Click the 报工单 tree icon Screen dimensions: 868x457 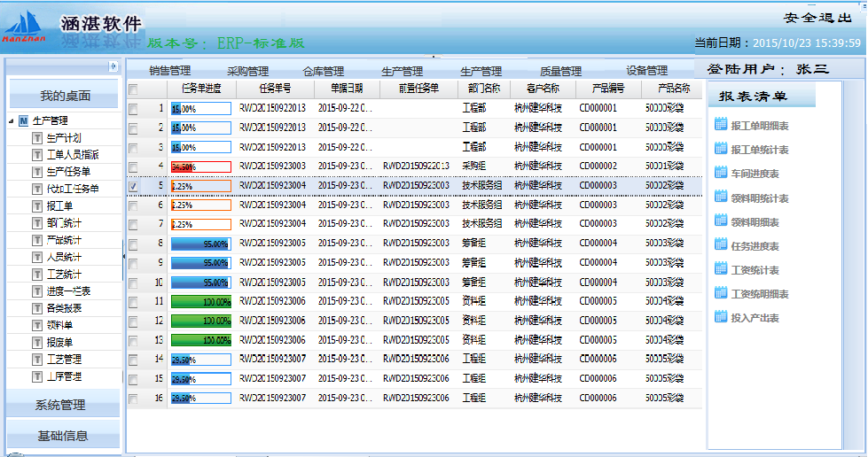pyautogui.click(x=37, y=206)
